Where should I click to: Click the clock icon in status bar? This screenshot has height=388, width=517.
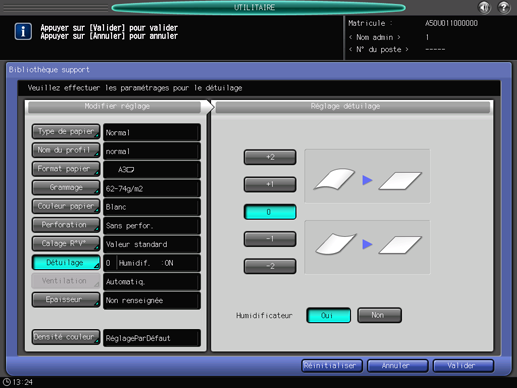[x=6, y=382]
